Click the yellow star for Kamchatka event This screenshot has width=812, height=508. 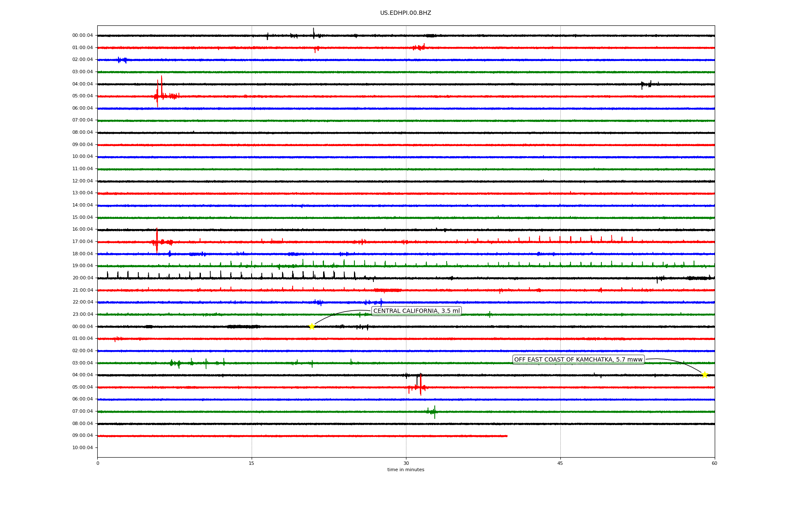click(x=704, y=375)
